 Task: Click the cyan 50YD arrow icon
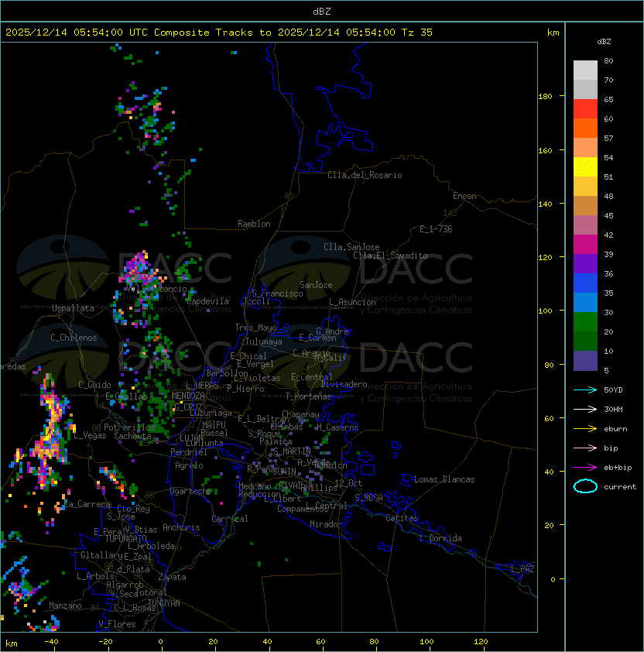coord(585,389)
